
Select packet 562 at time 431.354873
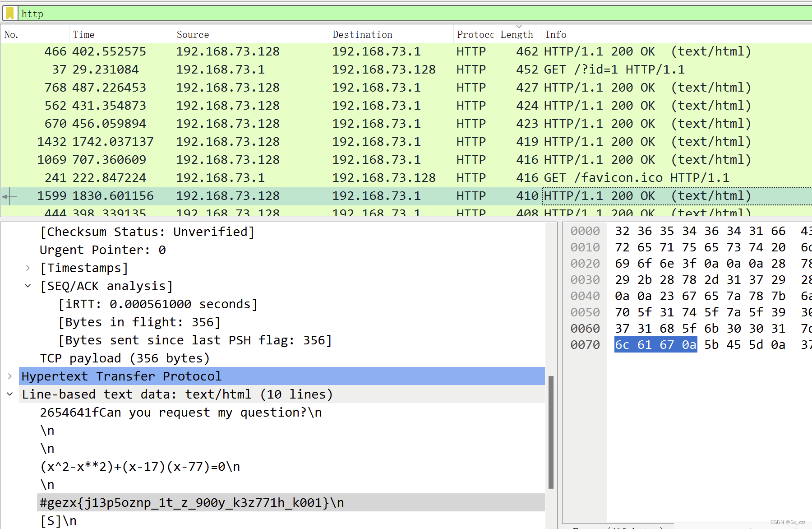pos(406,106)
